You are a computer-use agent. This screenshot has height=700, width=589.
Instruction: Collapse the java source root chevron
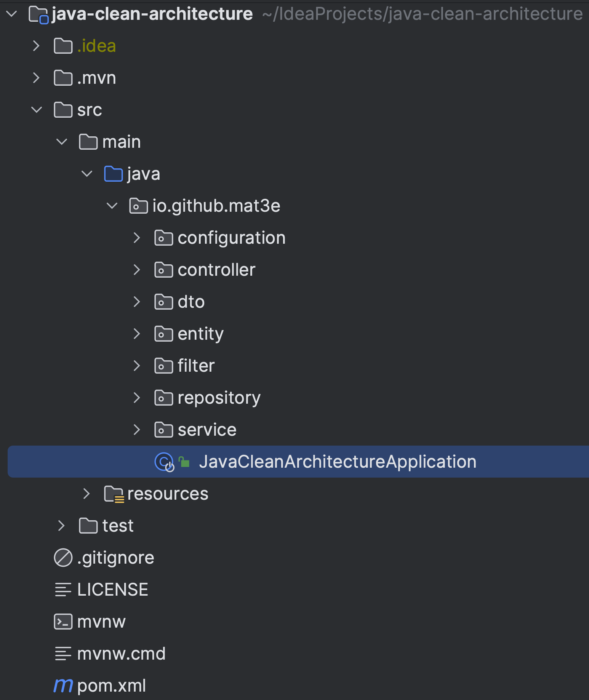coord(87,174)
